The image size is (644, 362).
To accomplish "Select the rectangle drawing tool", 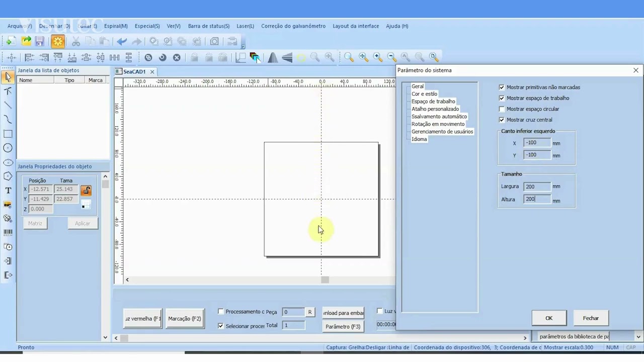I will (8, 134).
